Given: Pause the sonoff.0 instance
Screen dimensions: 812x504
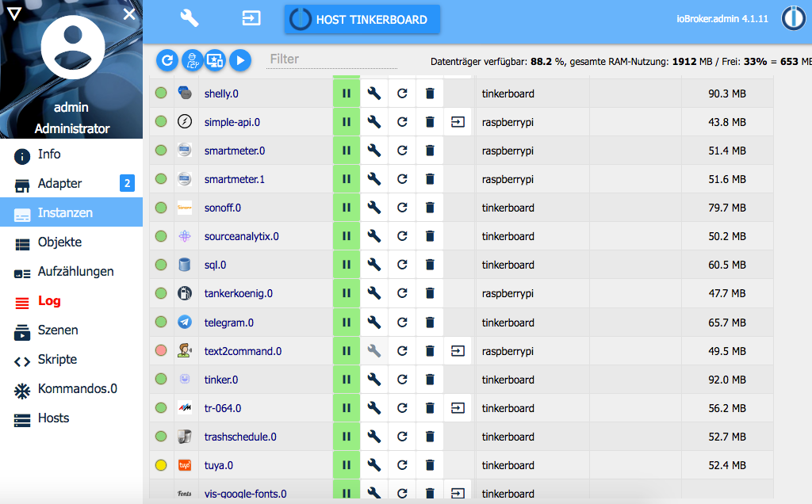Looking at the screenshot, I should point(347,208).
